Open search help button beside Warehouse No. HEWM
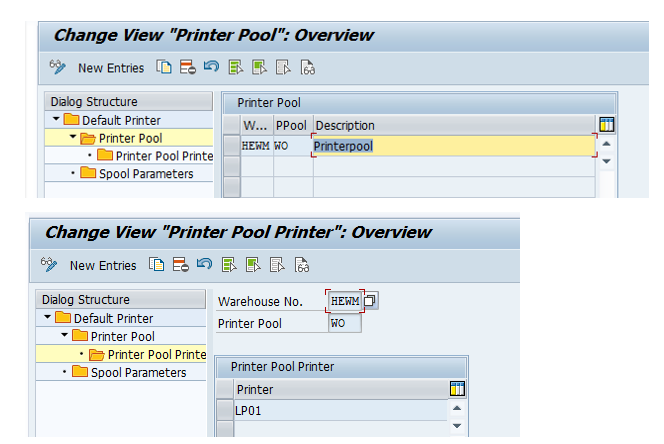The width and height of the screenshot is (664, 444). pos(370,301)
